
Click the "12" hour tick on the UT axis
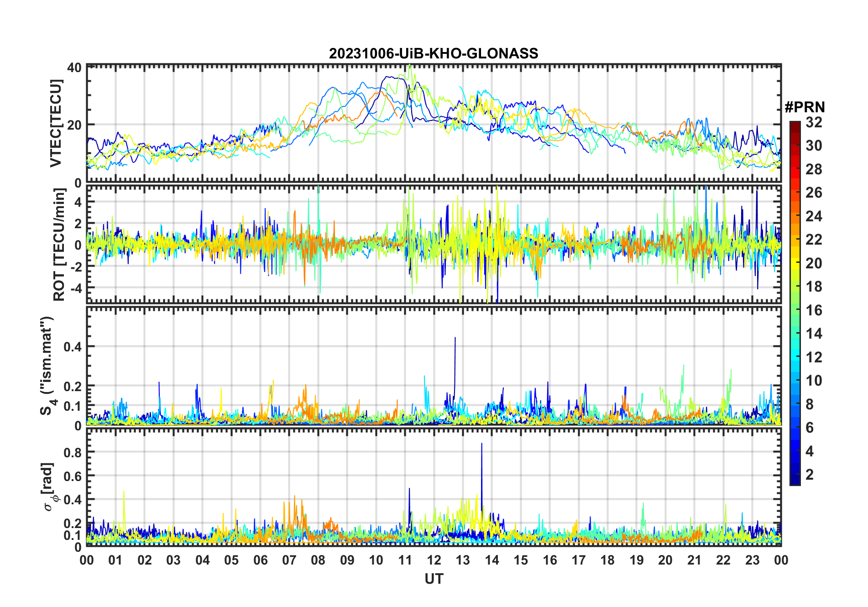(x=434, y=560)
